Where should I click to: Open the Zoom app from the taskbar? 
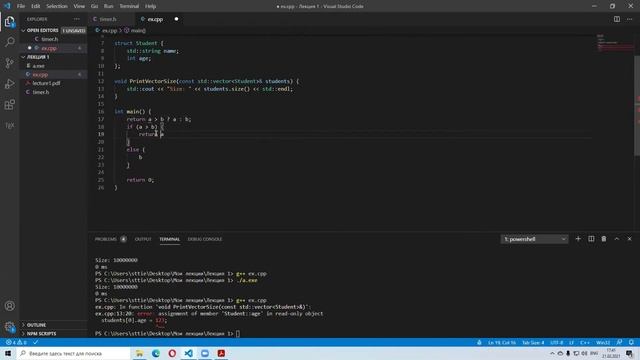[x=205, y=353]
